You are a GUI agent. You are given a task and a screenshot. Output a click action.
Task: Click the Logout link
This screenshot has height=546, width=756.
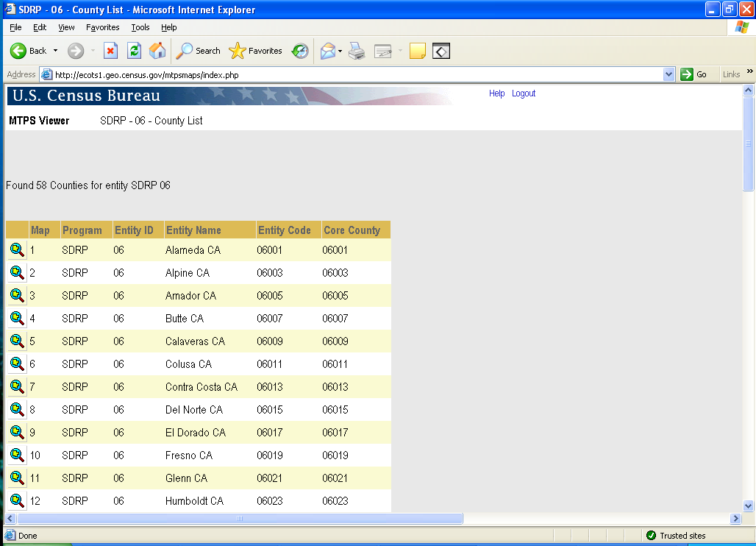pyautogui.click(x=524, y=93)
